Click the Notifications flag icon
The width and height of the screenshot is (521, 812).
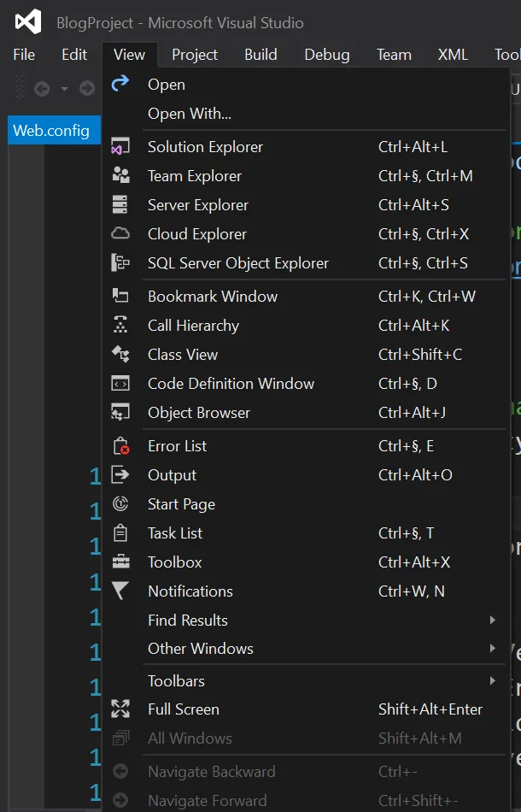(120, 591)
